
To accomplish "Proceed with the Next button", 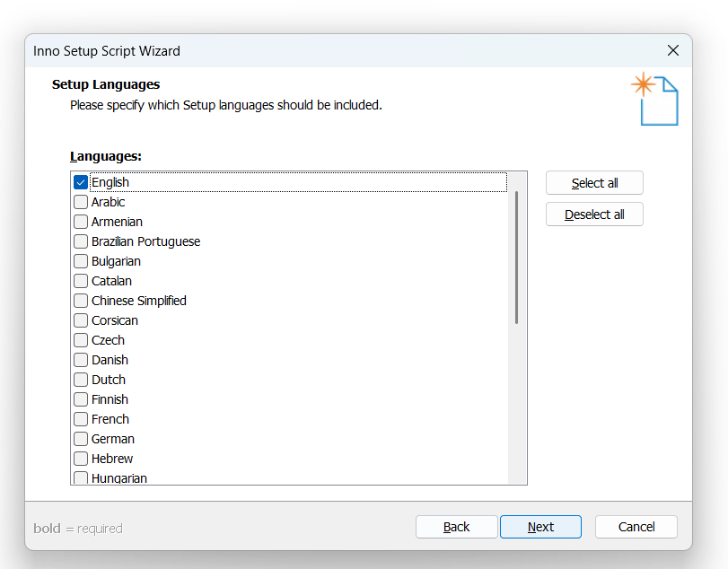I will click(540, 527).
